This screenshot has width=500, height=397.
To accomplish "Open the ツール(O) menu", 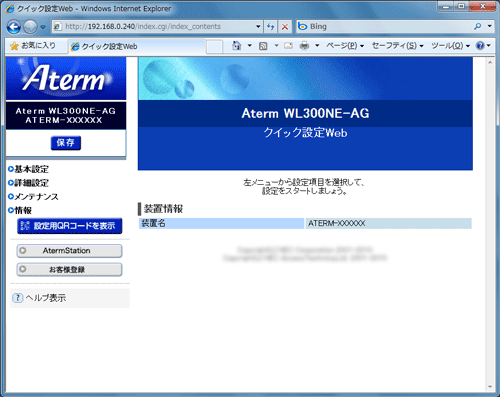I will click(450, 46).
